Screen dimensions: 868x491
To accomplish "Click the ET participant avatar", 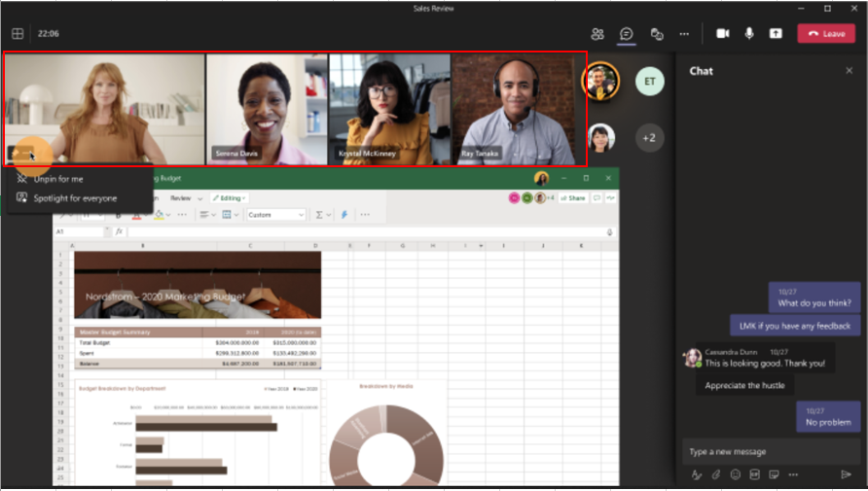I will [649, 82].
